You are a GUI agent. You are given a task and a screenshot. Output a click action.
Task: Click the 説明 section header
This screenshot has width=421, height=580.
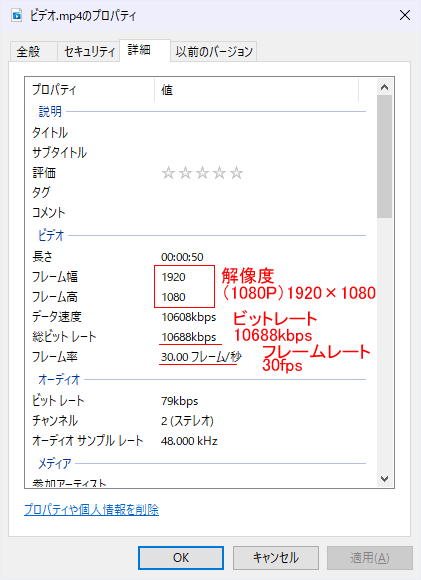click(50, 111)
